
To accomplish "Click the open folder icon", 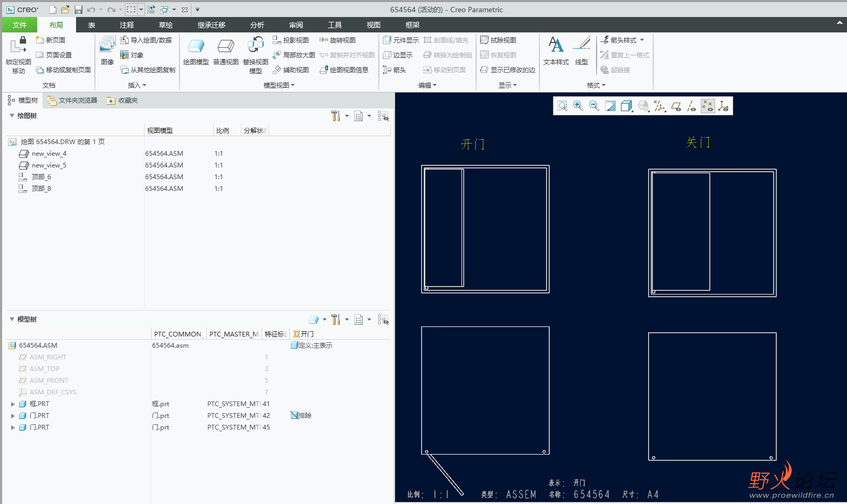I will tap(65, 10).
